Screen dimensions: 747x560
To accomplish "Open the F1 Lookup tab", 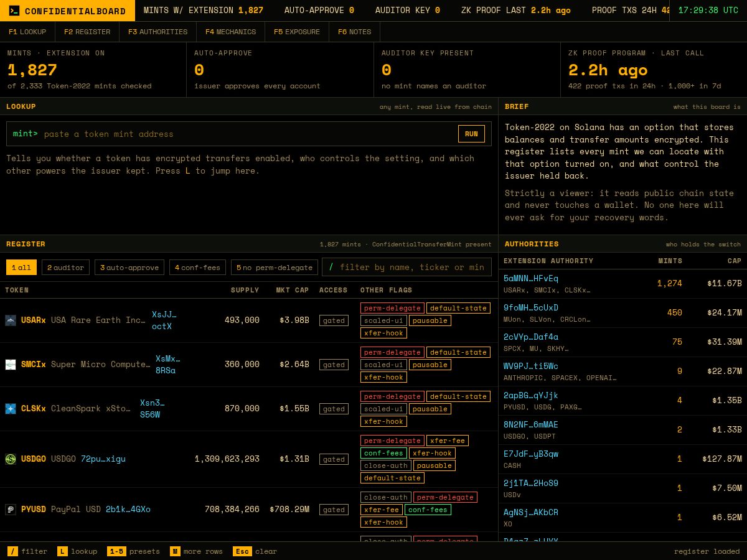I will (27, 32).
